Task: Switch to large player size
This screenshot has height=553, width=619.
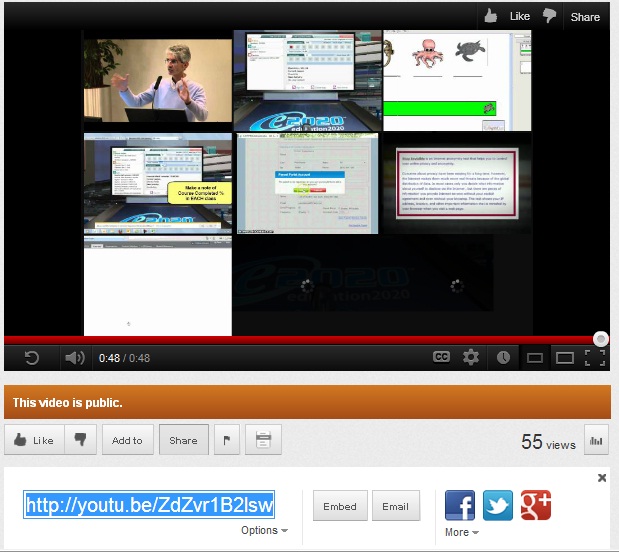Action: pos(565,357)
